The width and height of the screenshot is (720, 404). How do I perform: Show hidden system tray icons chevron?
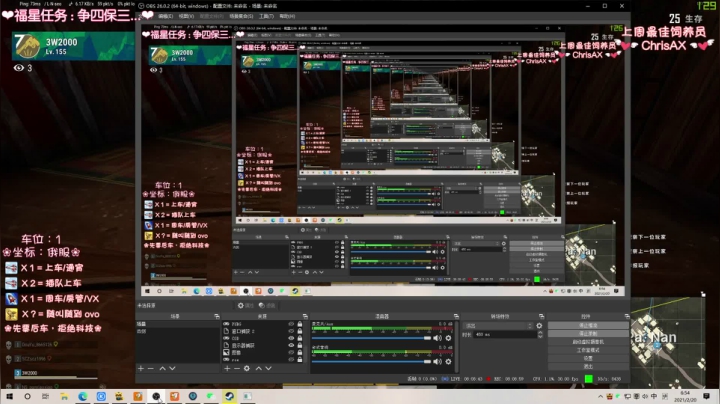point(600,396)
